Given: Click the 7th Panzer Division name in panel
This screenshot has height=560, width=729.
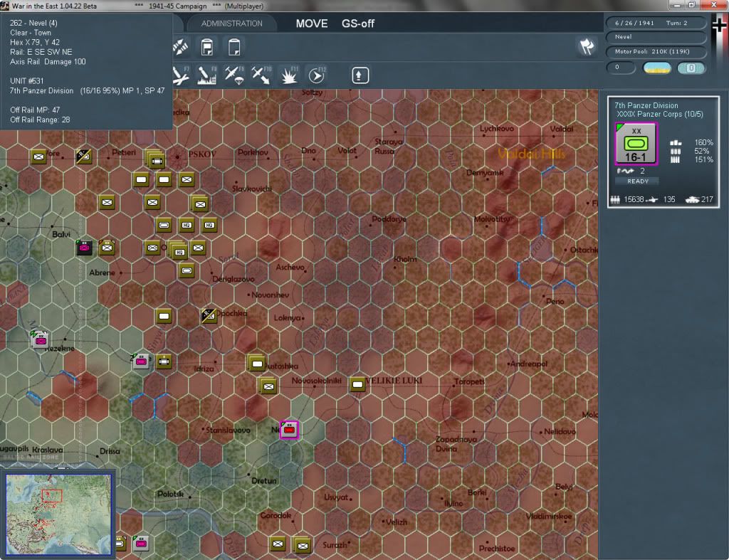Looking at the screenshot, I should tap(646, 105).
